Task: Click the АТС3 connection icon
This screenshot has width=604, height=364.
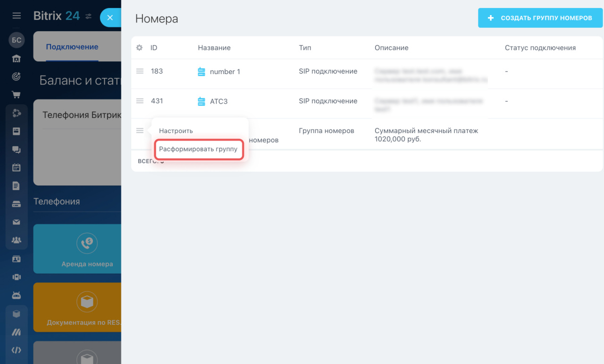Action: pyautogui.click(x=201, y=101)
